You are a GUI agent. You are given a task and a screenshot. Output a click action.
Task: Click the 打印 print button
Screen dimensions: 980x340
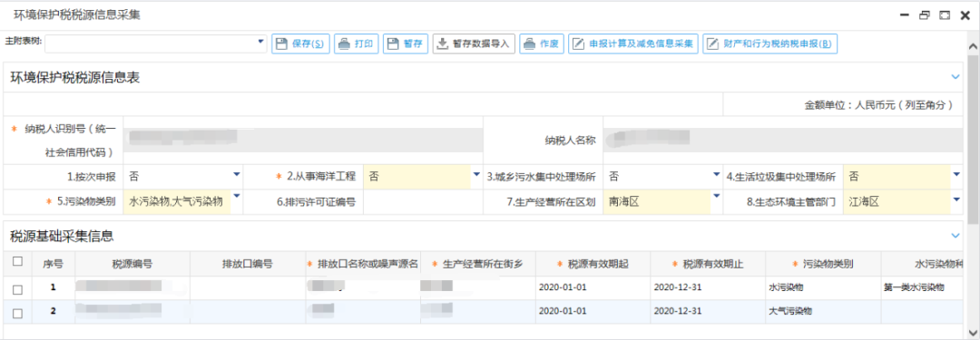click(357, 44)
